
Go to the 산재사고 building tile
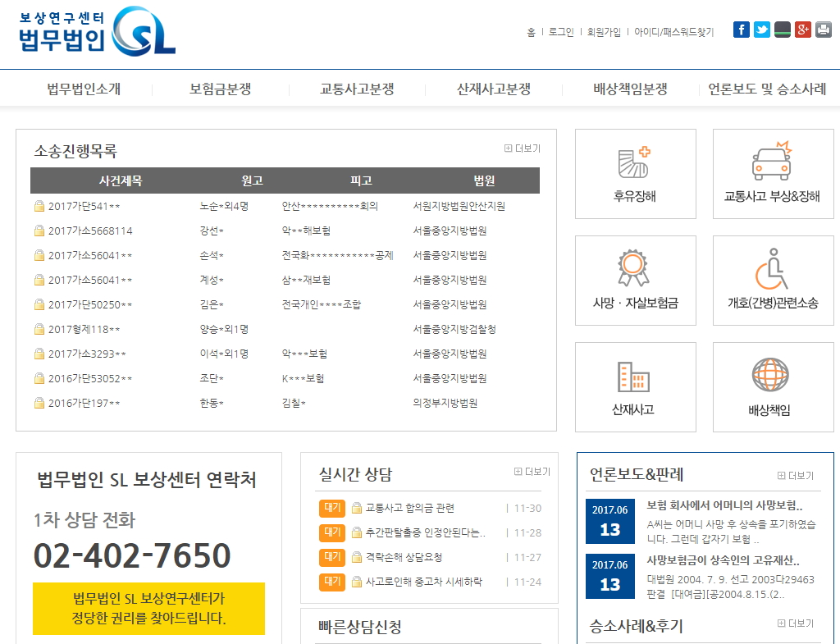point(635,387)
